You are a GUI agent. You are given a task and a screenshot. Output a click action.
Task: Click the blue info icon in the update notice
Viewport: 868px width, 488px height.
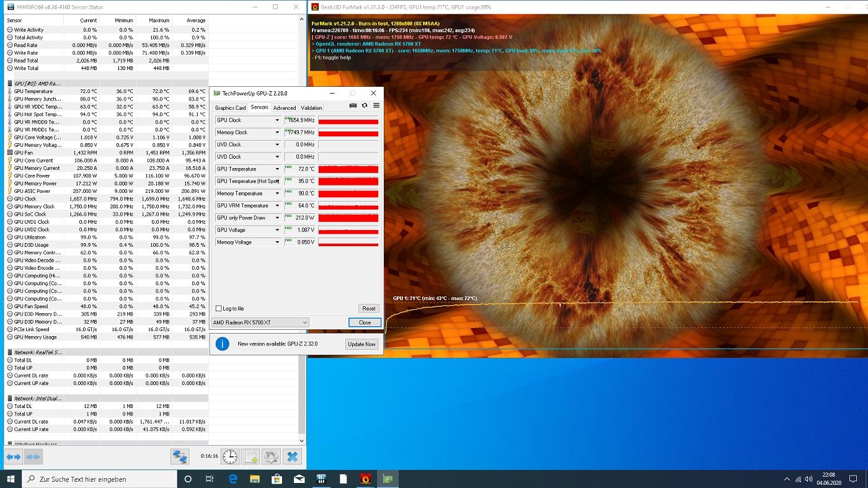(223, 344)
